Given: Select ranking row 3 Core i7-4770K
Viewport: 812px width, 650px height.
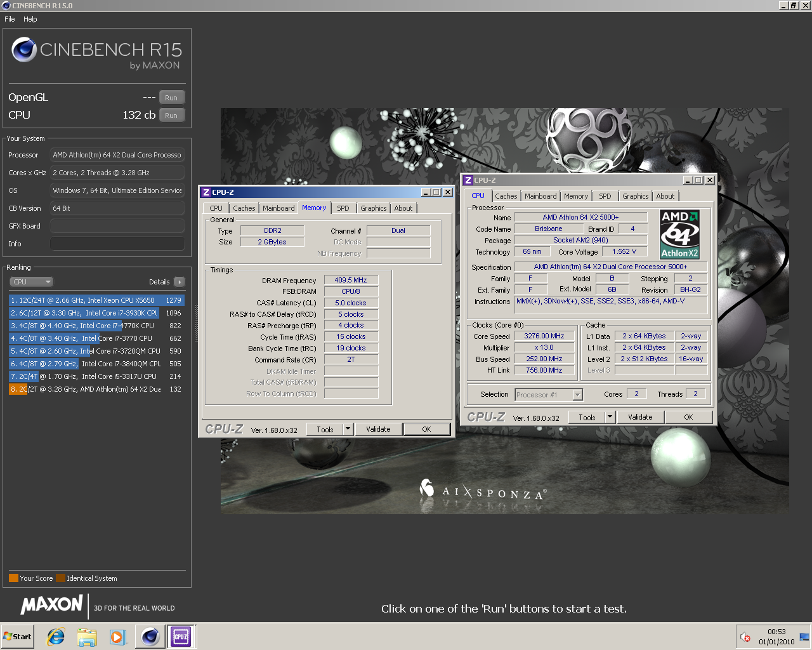Looking at the screenshot, I should pyautogui.click(x=96, y=326).
